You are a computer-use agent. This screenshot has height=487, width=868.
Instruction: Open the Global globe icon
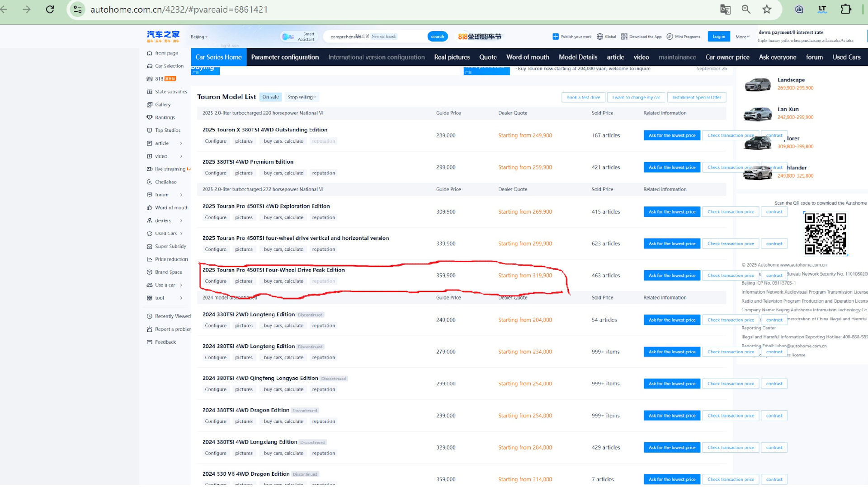(600, 37)
